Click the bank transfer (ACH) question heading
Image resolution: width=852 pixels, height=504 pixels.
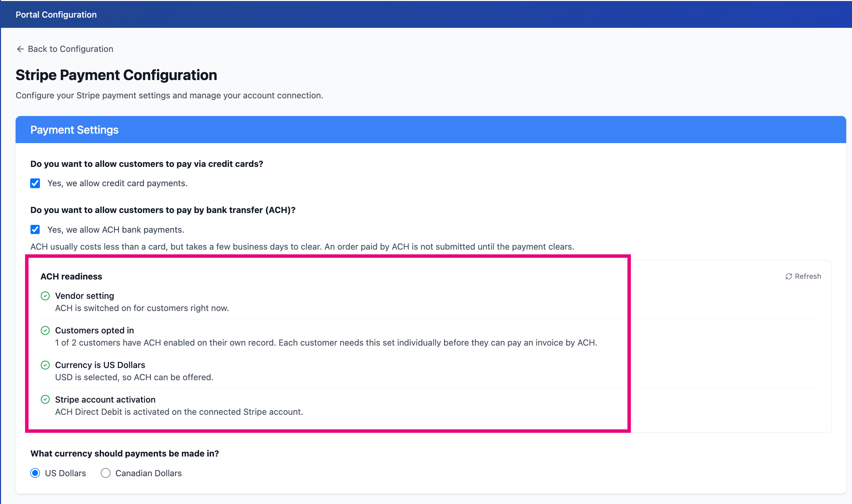(163, 210)
